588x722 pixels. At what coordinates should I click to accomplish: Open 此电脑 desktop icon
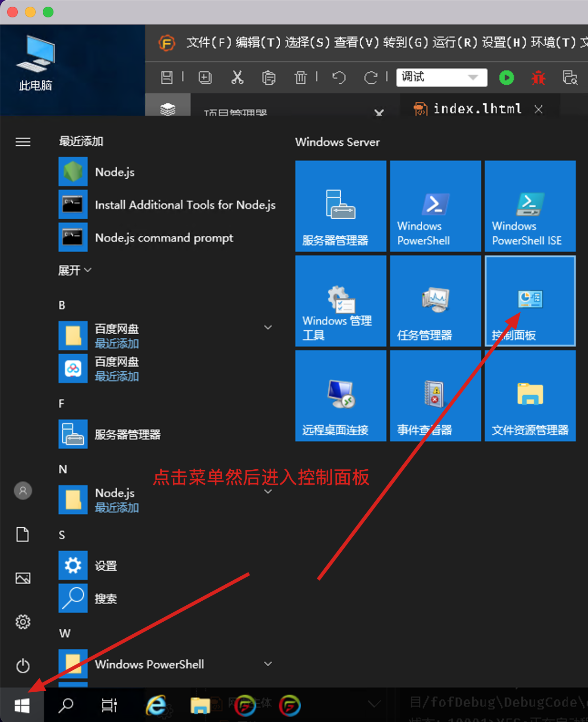36,63
